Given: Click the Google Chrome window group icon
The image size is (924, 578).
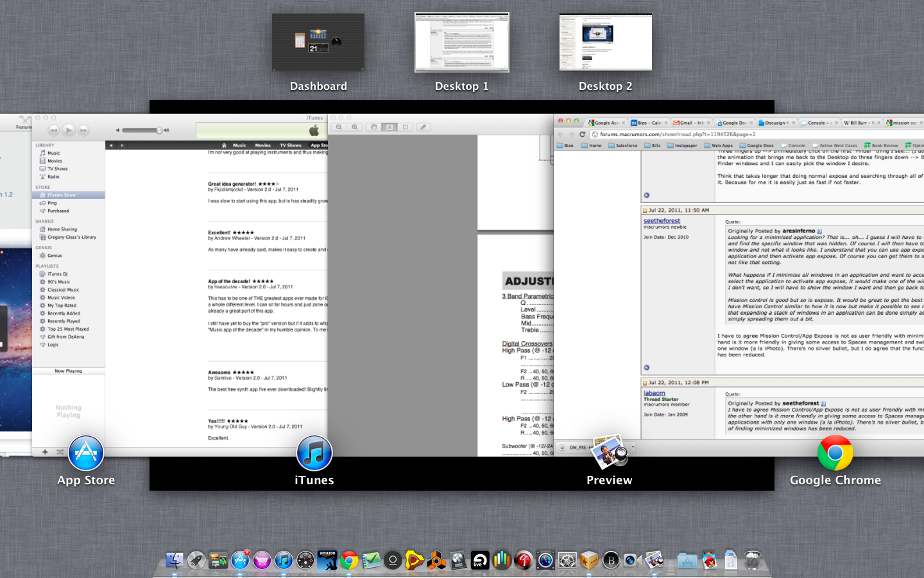Looking at the screenshot, I should click(x=835, y=453).
